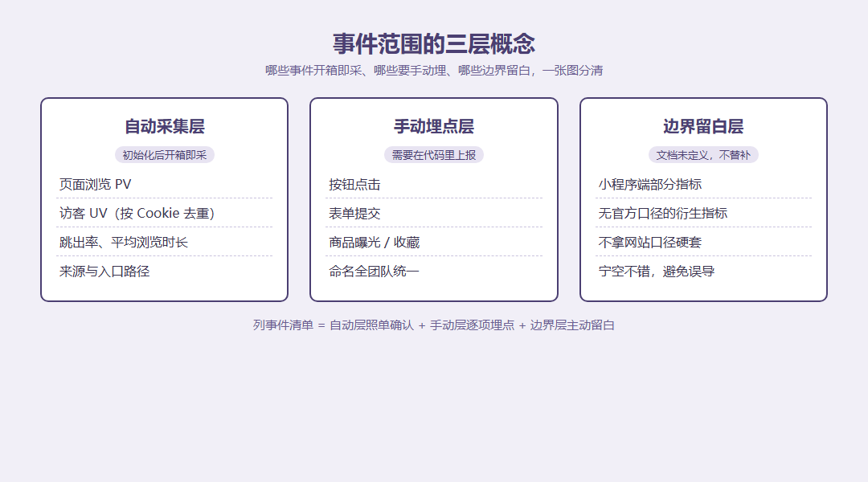Select the 小程序端部分指标 row
868x482 pixels.
[703, 184]
